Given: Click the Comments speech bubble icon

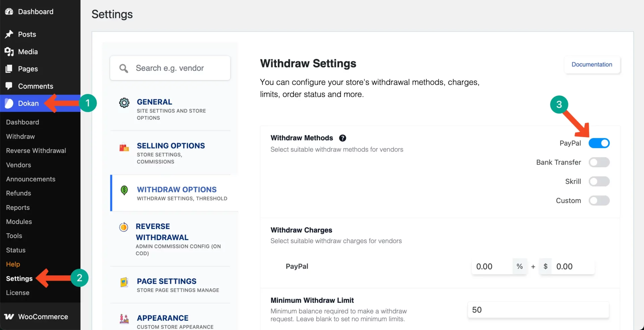Looking at the screenshot, I should pyautogui.click(x=9, y=86).
